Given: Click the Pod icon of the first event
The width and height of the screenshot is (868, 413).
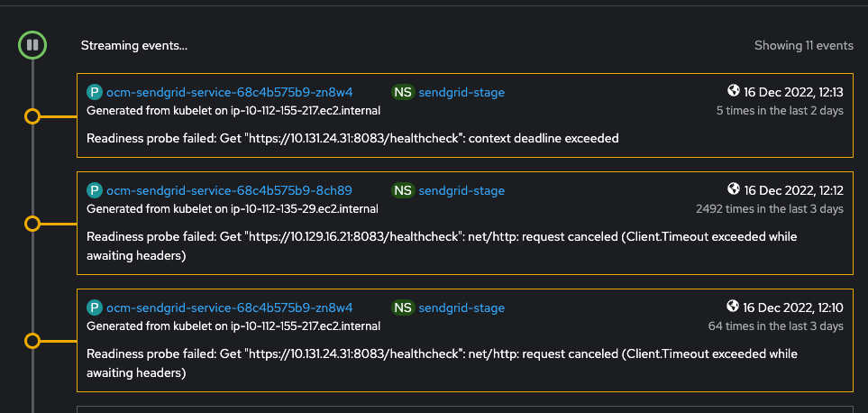Looking at the screenshot, I should [x=95, y=92].
